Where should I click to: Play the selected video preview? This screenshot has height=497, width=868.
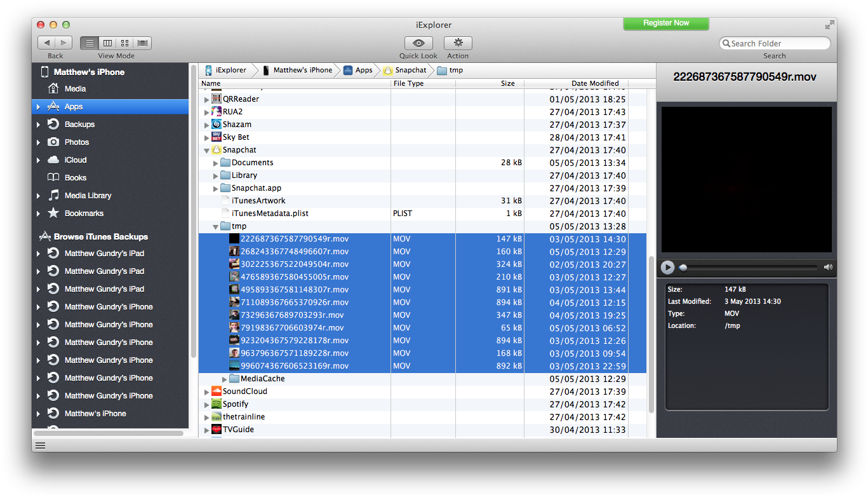click(667, 268)
